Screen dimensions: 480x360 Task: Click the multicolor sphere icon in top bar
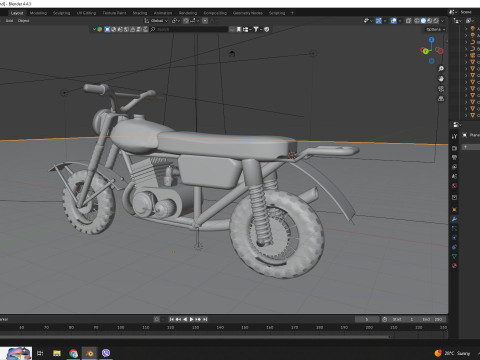pyautogui.click(x=100, y=29)
